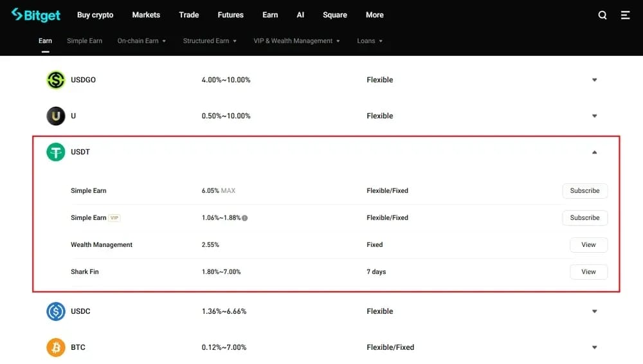Open the Trade menu
Viewport: 643px width, 364px height.
pos(188,15)
